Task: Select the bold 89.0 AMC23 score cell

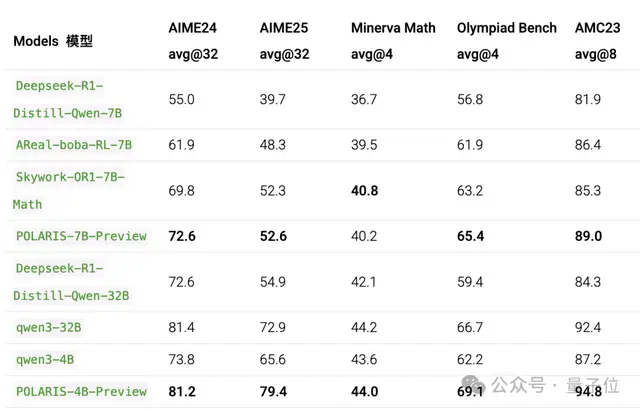Action: point(588,236)
